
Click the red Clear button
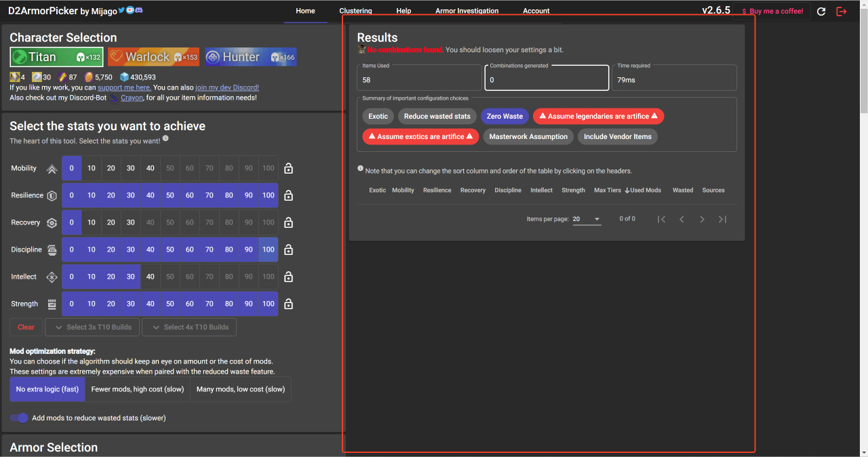tap(26, 327)
